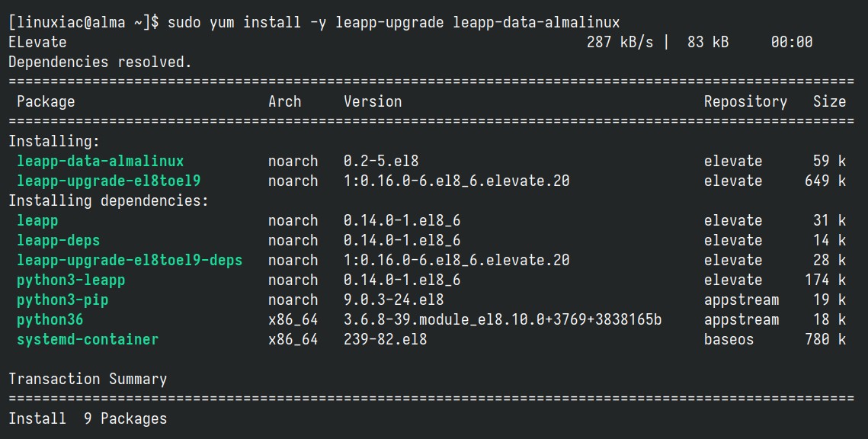
Task: Click size '18 k' of python36
Action: [x=829, y=320]
